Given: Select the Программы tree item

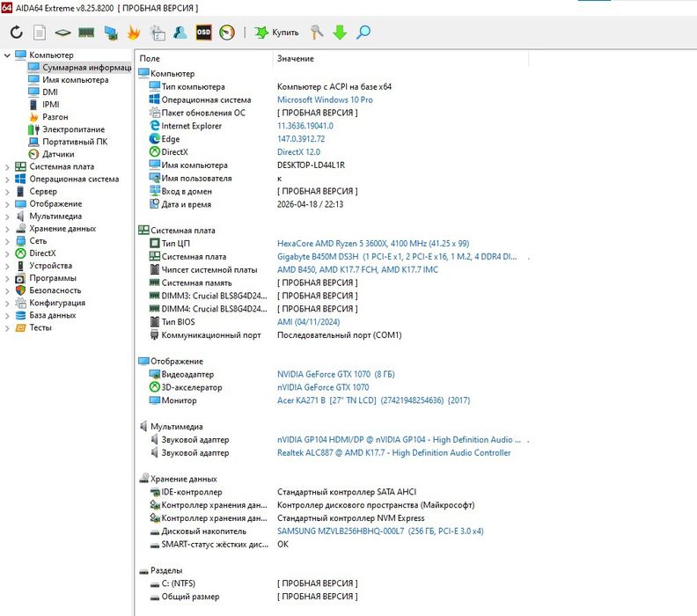Looking at the screenshot, I should [x=46, y=278].
